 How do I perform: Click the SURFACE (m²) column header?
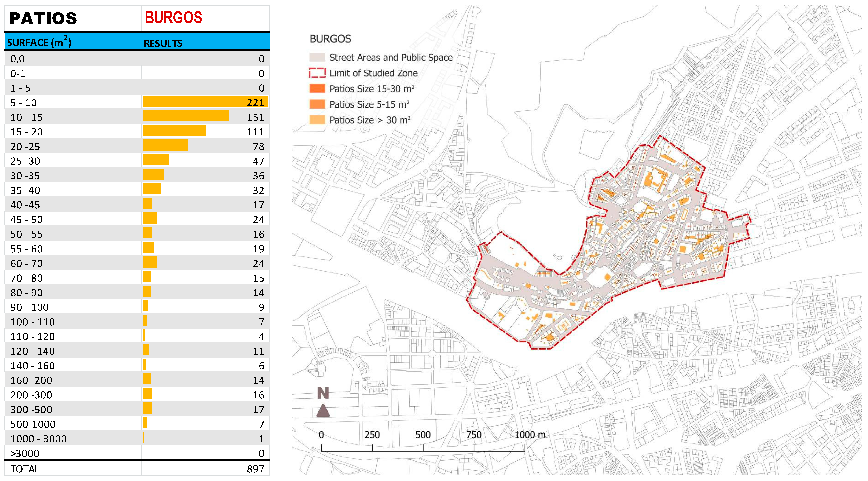point(39,42)
